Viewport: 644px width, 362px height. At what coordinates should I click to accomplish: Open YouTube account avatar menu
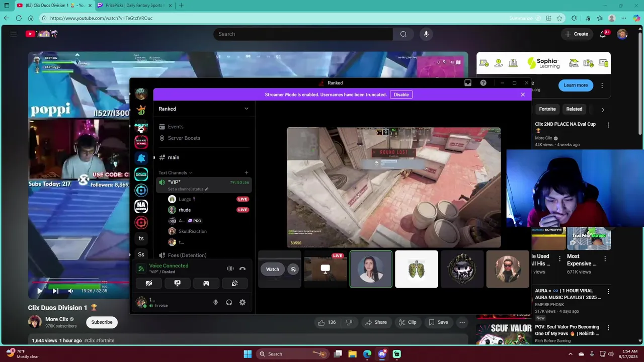click(622, 34)
